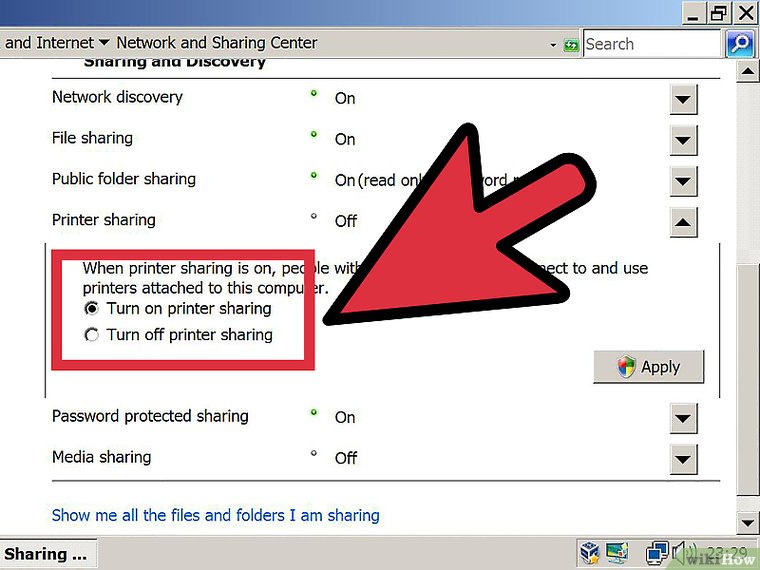Click On status of Network discovery
The height and width of the screenshot is (570, 760).
345,98
